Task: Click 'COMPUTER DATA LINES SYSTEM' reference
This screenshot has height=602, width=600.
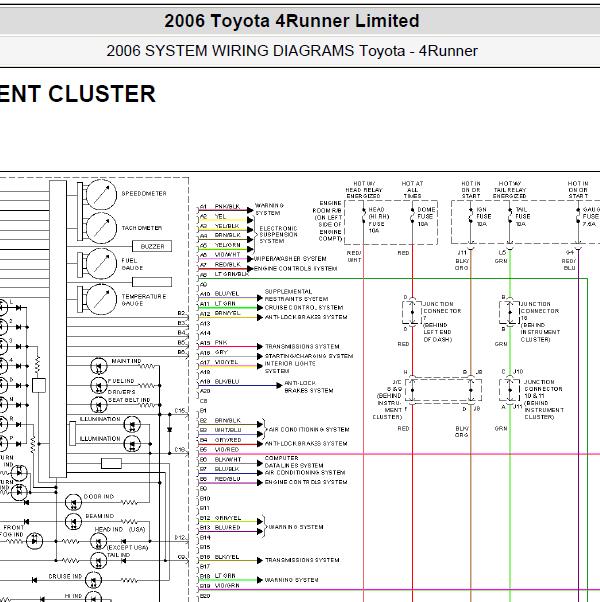Action: tap(294, 462)
